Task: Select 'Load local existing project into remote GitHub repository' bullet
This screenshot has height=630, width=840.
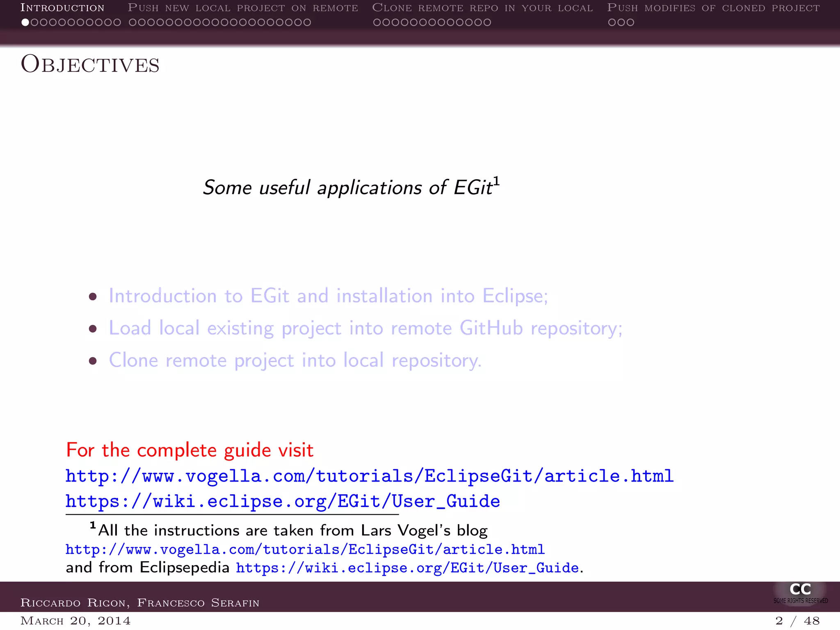Action: pyautogui.click(x=365, y=328)
